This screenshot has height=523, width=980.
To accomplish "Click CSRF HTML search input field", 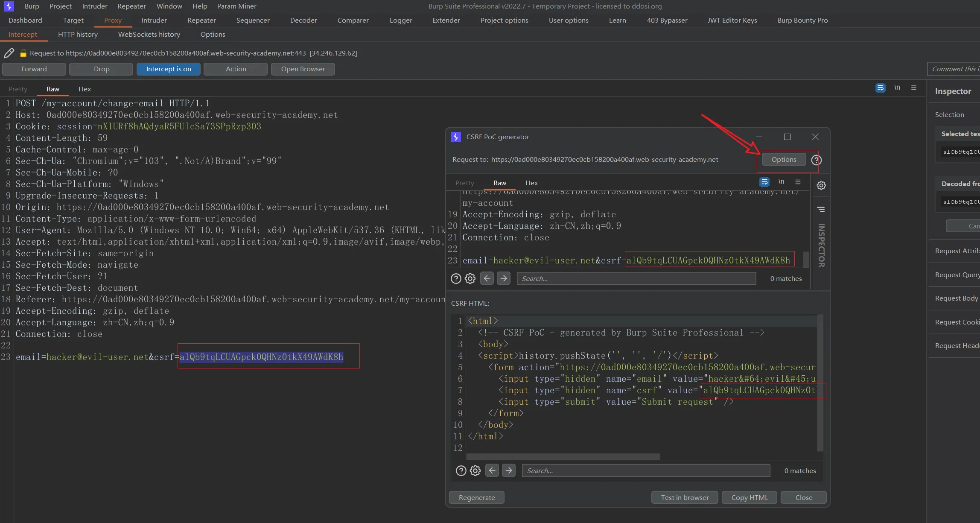I will pos(645,470).
